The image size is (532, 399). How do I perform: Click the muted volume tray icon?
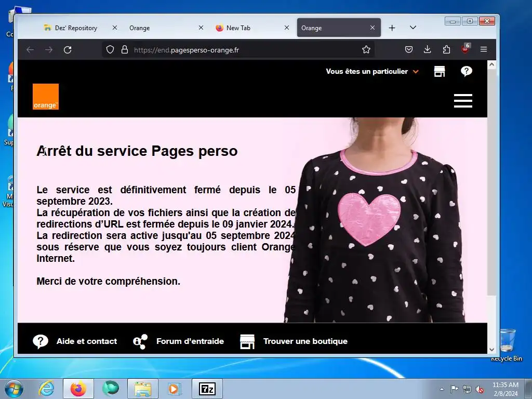point(480,389)
